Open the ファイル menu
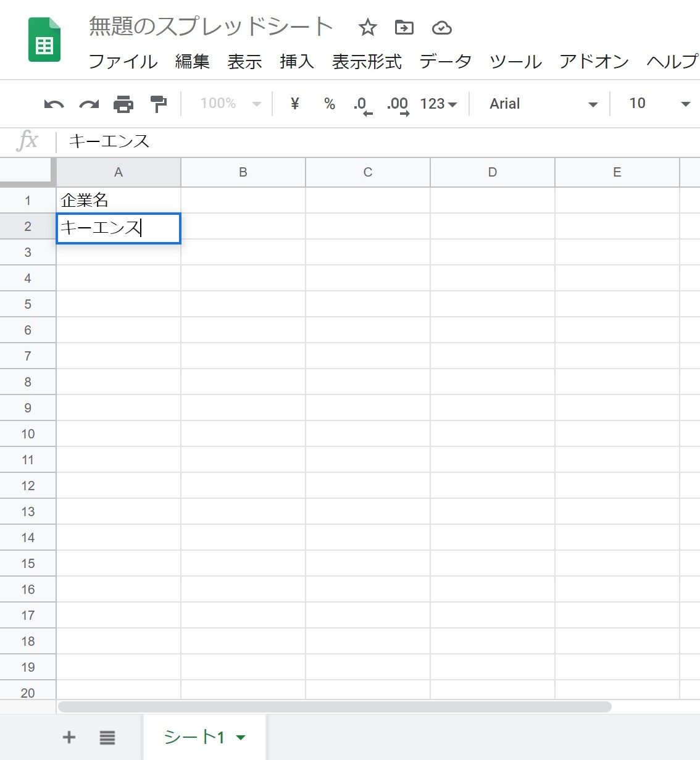This screenshot has width=700, height=760. pos(123,62)
